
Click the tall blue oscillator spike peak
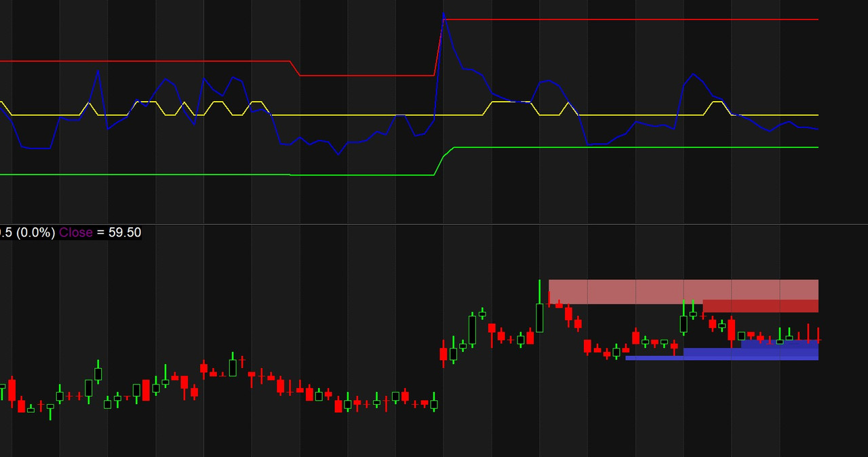444,14
